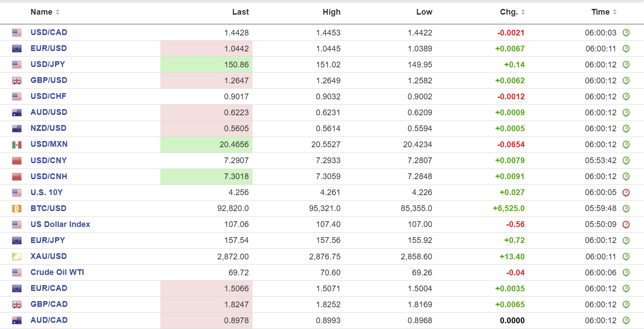Click the gold bar icon beside XAU/USD
Image resolution: width=644 pixels, height=329 pixels.
(x=17, y=256)
